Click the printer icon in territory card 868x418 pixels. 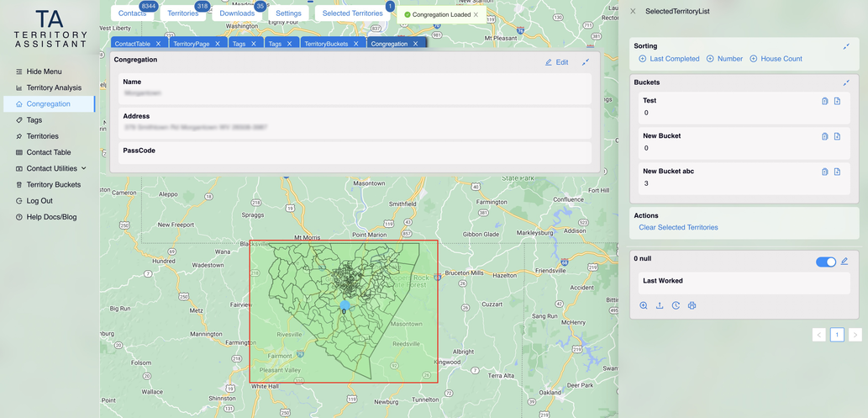click(x=692, y=305)
